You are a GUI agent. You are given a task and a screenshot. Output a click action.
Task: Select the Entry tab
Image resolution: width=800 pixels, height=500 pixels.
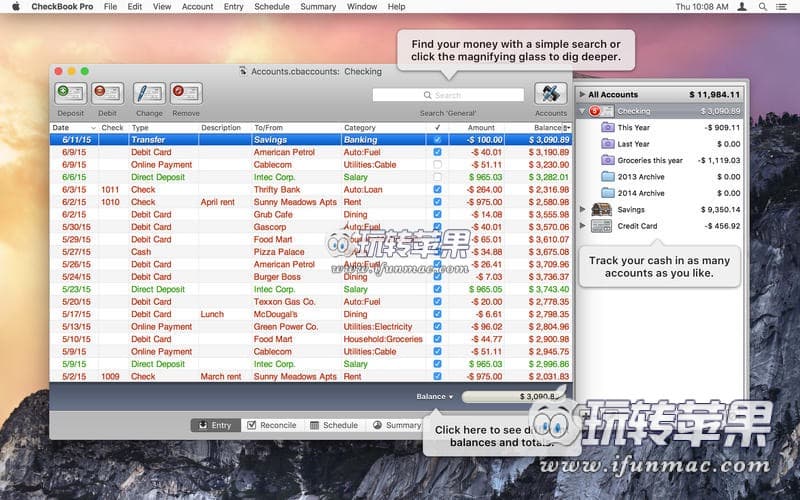point(215,425)
